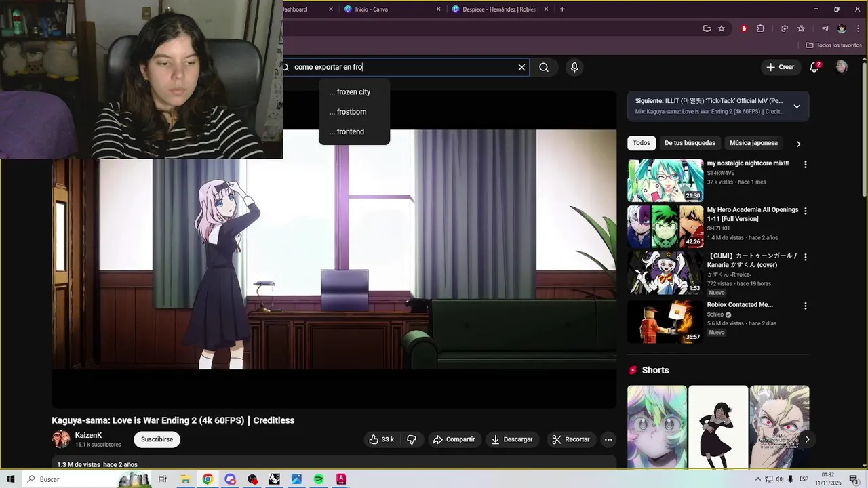Close the 'Inicio - Canva' tab

(x=438, y=9)
